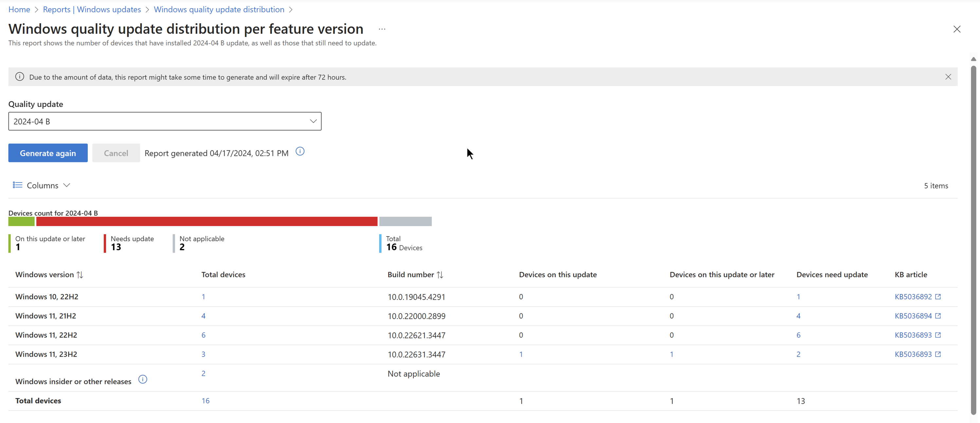980x423 pixels.
Task: Click total devices count 6 for Windows 11, 22H2
Action: 203,335
